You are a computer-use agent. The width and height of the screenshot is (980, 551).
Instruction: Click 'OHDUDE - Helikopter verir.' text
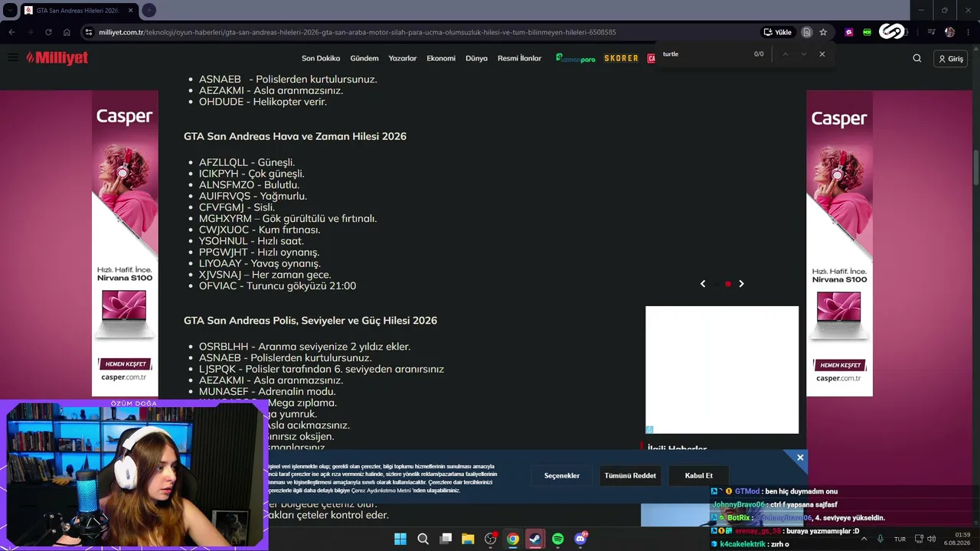[263, 102]
